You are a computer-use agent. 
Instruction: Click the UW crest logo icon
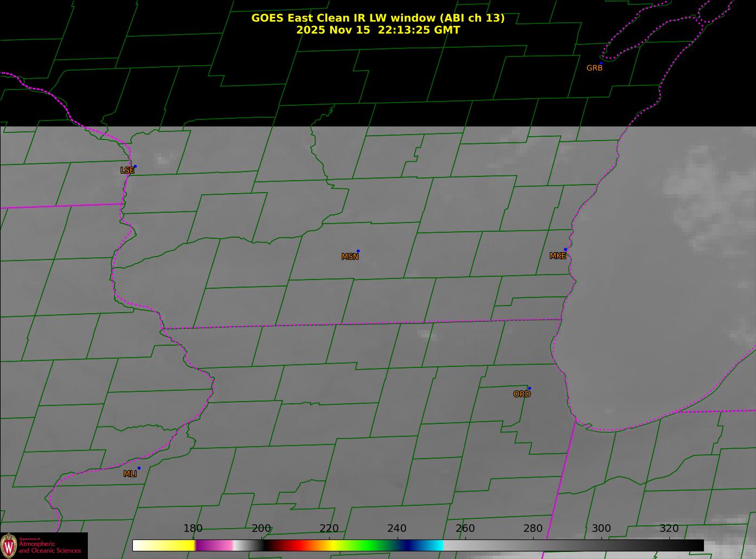coord(9,545)
